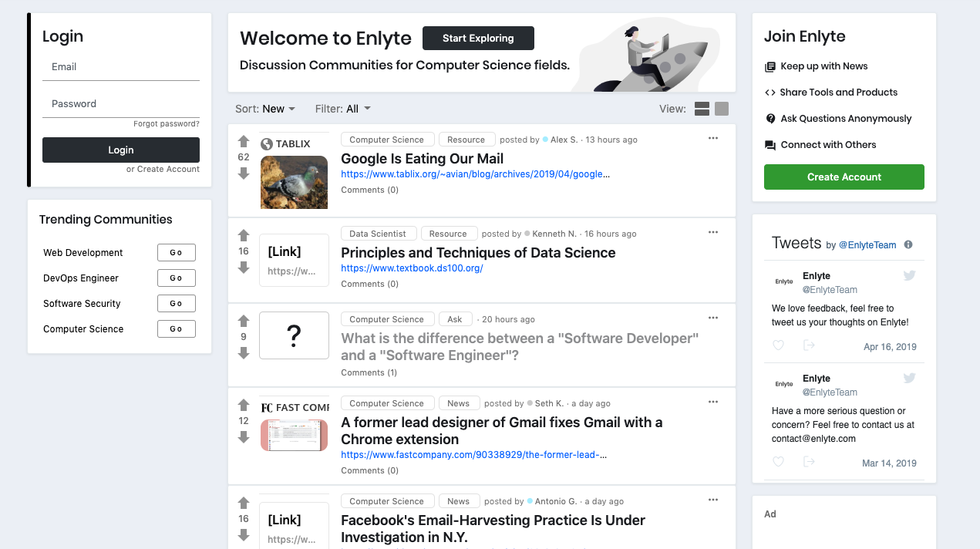The image size is (980, 549).
Task: Click the Login button
Action: 121,150
